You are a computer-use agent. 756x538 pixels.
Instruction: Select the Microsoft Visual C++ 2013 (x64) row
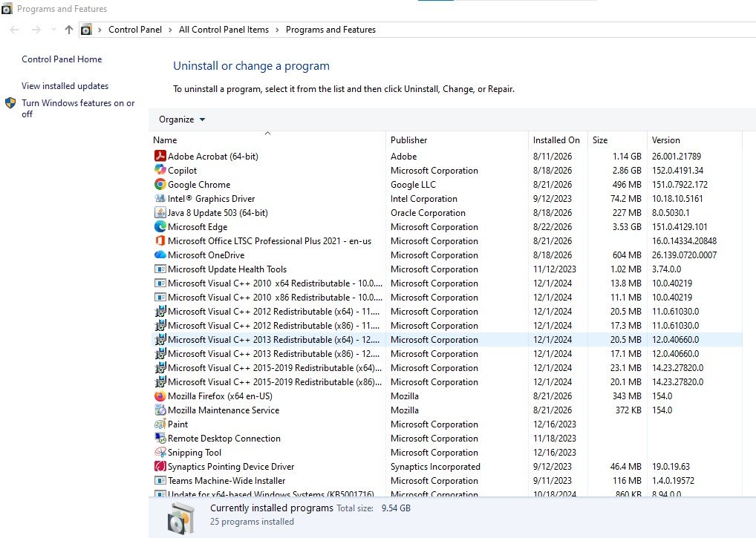447,340
